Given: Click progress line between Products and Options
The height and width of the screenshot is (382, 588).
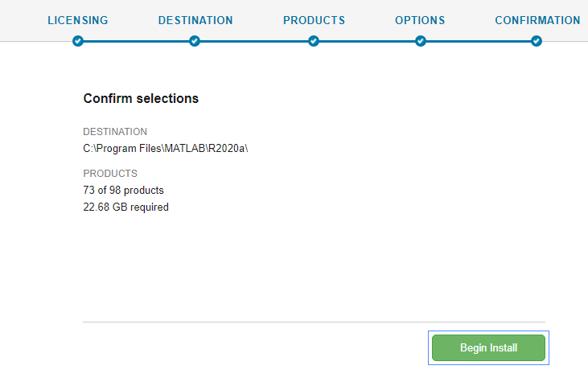Looking at the screenshot, I should [367, 41].
